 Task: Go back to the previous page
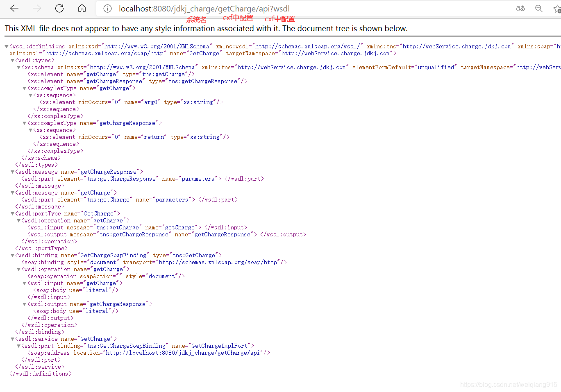tap(14, 8)
